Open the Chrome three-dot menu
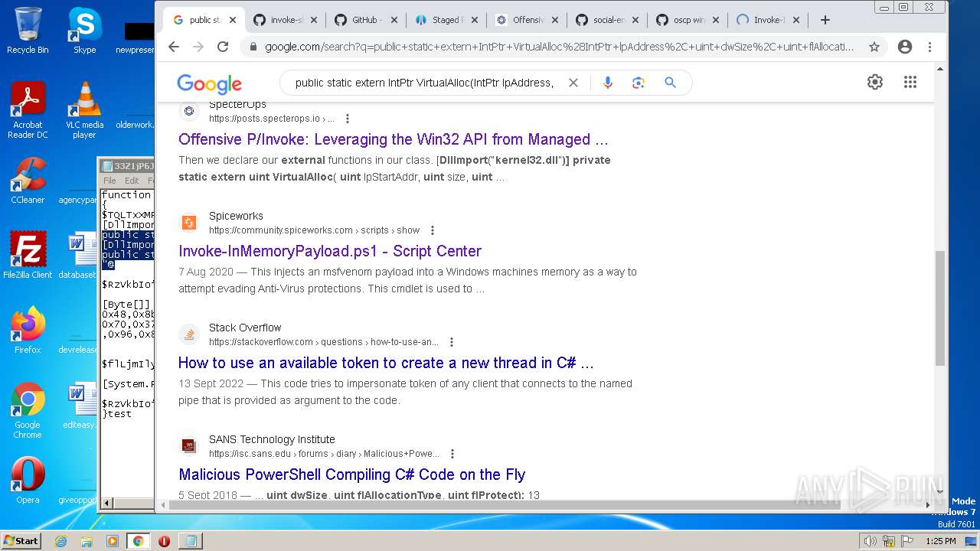The image size is (980, 551). [x=929, y=47]
